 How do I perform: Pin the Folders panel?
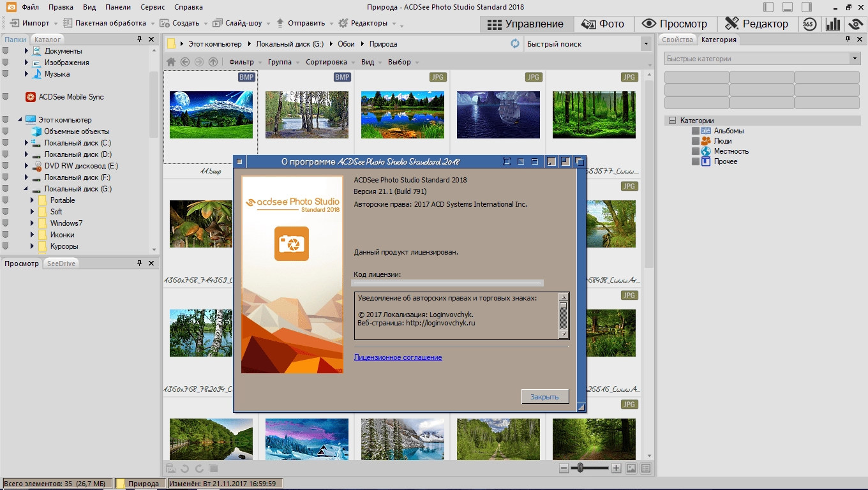click(x=140, y=40)
